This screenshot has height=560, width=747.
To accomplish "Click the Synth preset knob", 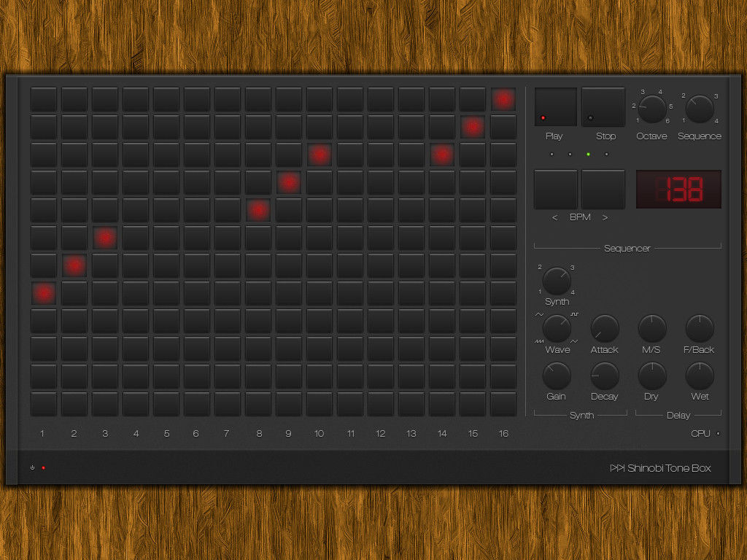I will coord(557,281).
